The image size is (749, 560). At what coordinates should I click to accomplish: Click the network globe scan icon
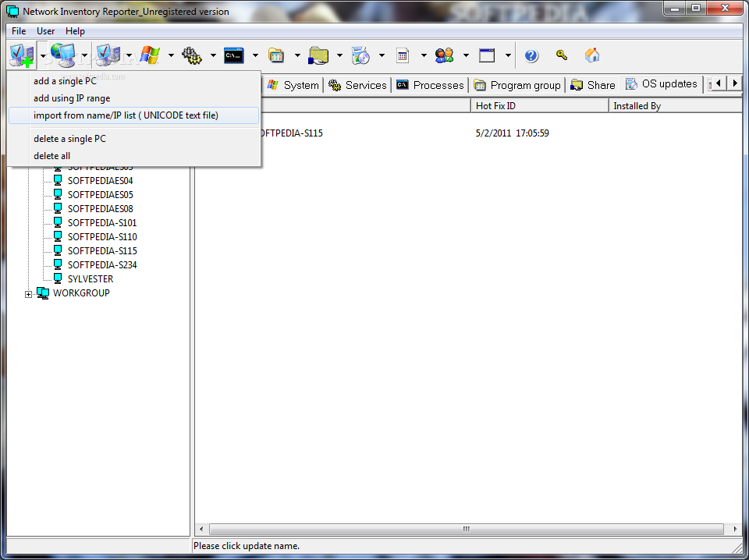[x=63, y=55]
